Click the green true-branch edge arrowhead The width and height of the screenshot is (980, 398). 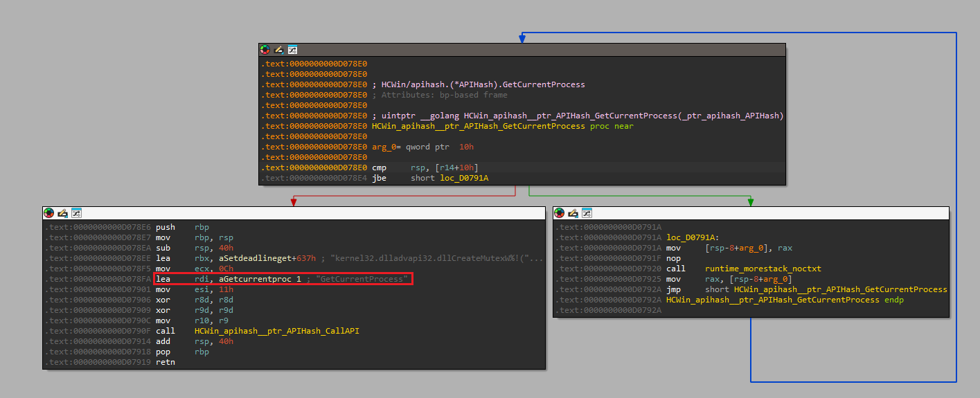click(x=750, y=201)
